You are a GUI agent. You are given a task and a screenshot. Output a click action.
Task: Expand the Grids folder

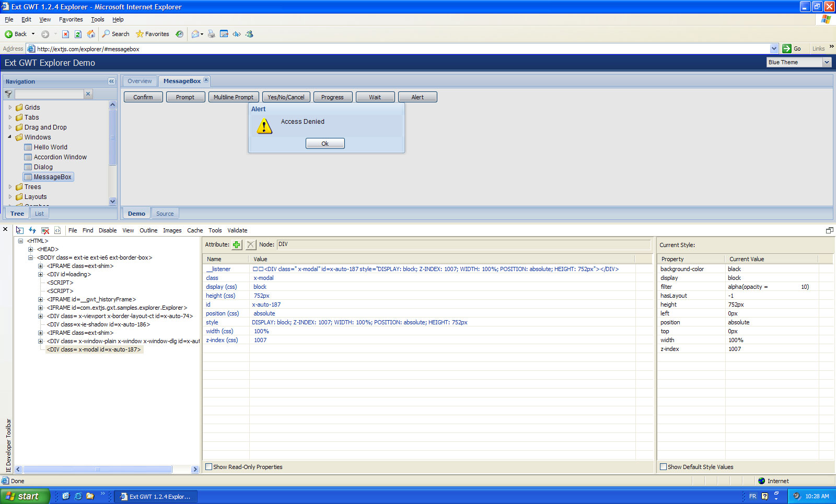pyautogui.click(x=10, y=108)
